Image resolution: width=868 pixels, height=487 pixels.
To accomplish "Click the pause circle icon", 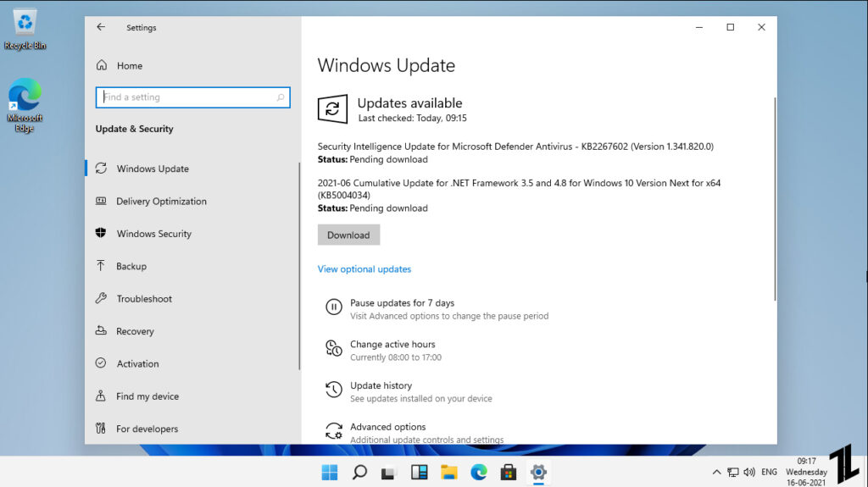I will (334, 307).
